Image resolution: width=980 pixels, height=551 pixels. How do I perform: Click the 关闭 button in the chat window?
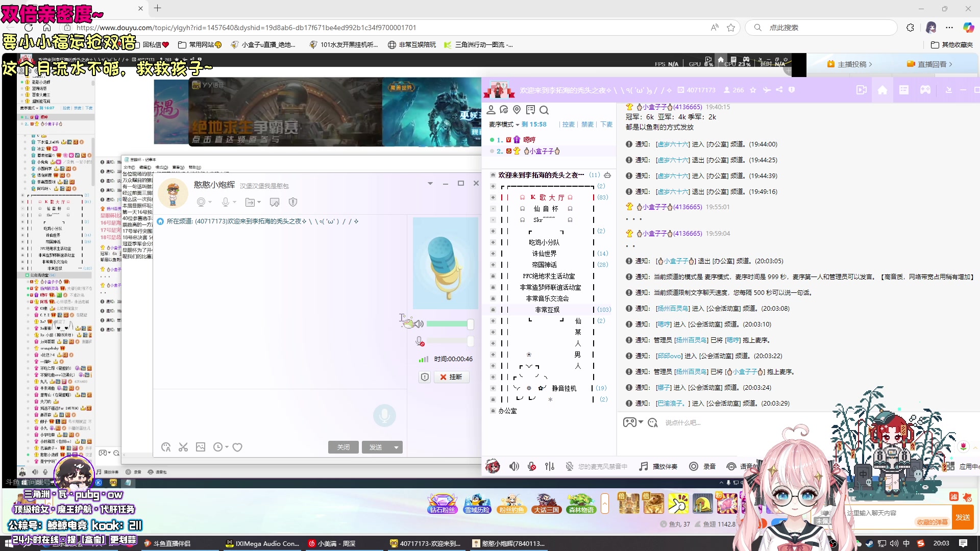[x=343, y=447]
